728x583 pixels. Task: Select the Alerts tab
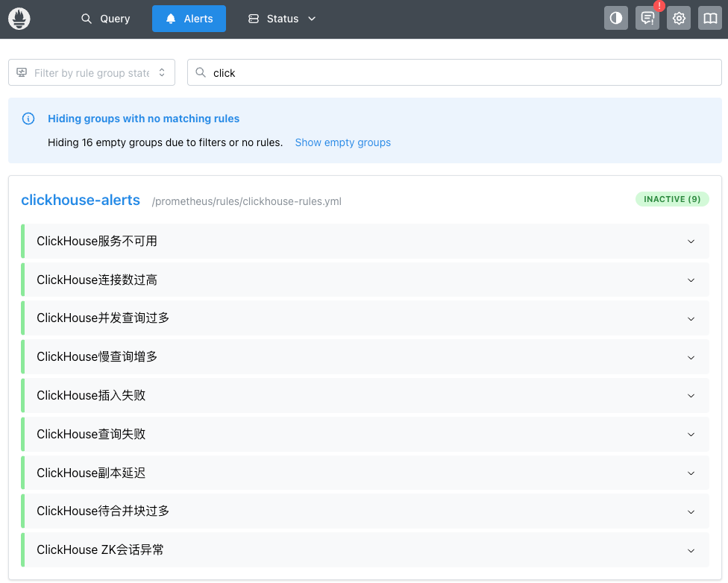(189, 19)
